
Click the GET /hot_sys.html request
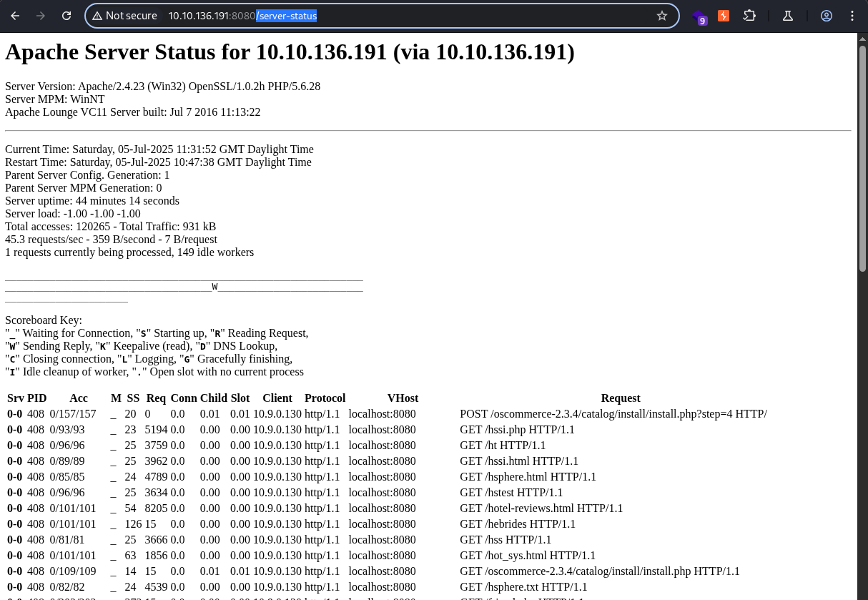(x=528, y=556)
